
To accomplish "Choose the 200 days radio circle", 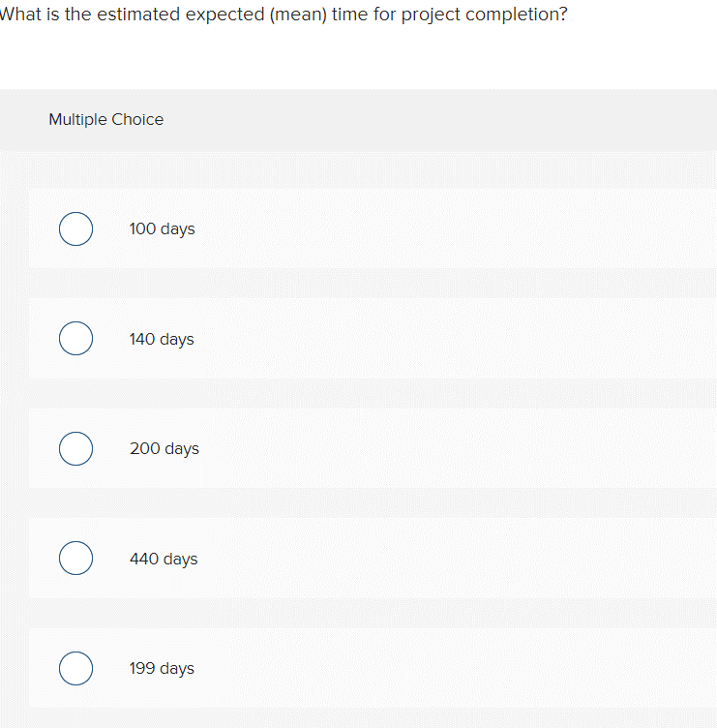I will click(75, 449).
